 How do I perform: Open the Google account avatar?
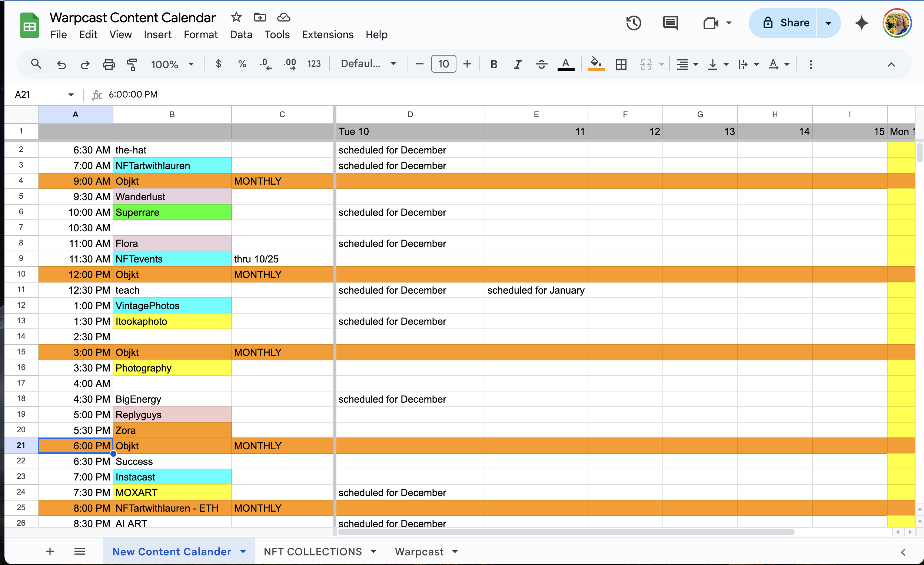(897, 23)
